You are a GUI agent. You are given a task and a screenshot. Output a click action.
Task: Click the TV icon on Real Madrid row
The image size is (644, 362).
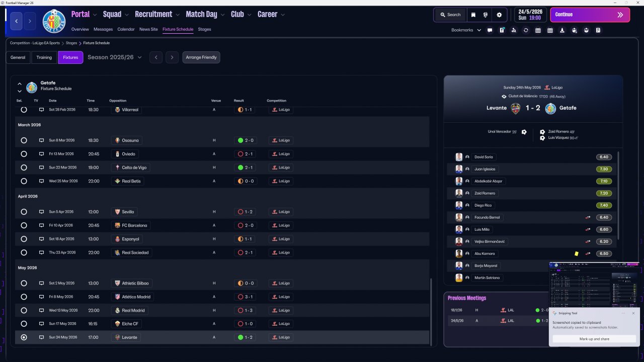point(41,310)
